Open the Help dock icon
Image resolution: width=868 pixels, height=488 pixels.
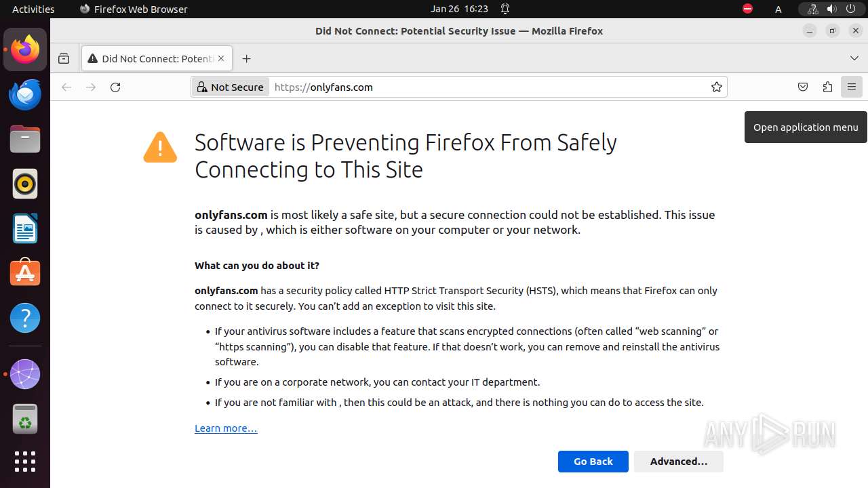(25, 318)
